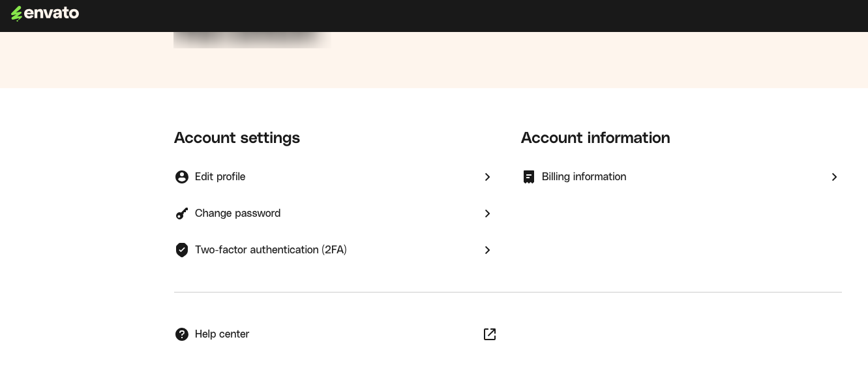Viewport: 868px width, 380px height.
Task: Click the Account information heading
Action: pyautogui.click(x=595, y=138)
